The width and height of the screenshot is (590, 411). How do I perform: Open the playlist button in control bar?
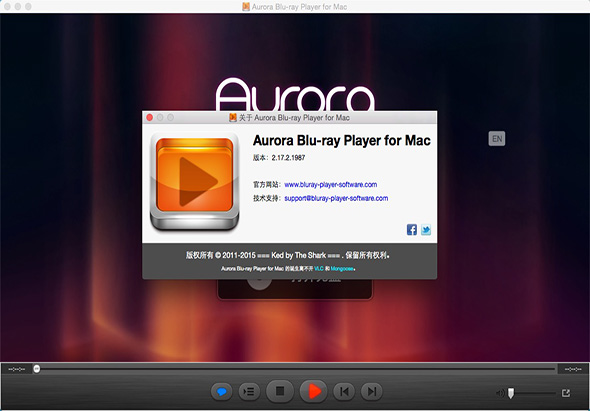tap(249, 392)
